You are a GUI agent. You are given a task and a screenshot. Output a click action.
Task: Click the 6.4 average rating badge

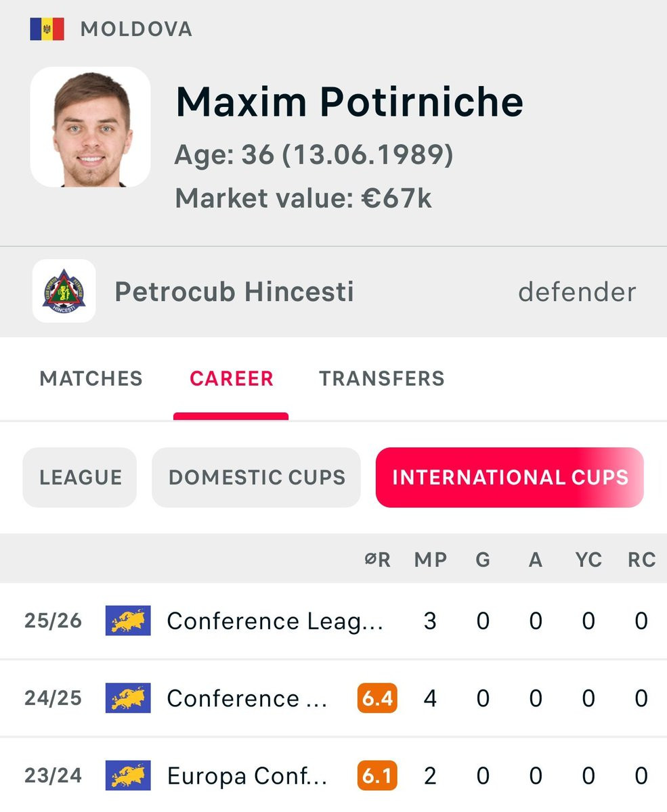377,698
